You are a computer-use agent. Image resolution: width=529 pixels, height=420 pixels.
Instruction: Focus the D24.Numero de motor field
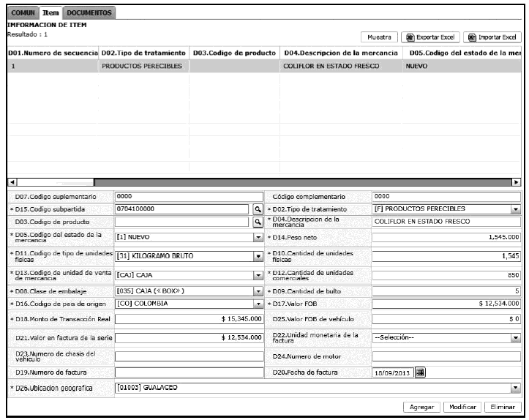pos(446,356)
